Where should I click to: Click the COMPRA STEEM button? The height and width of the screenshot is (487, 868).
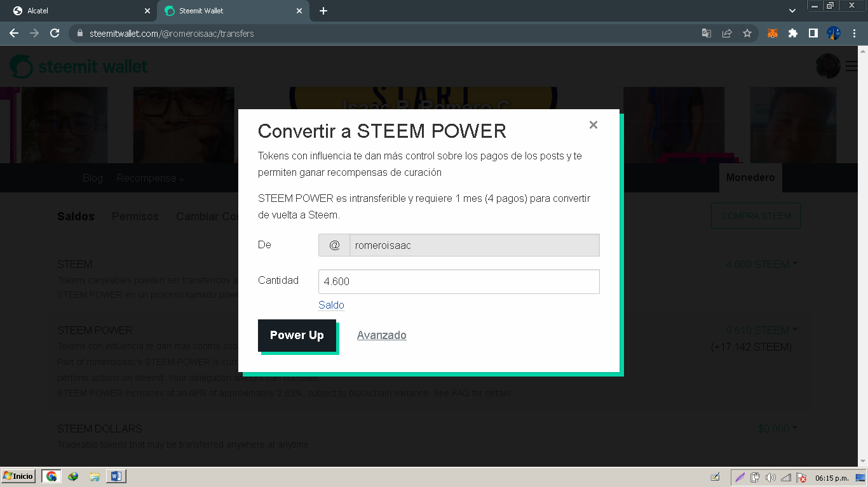coord(756,216)
